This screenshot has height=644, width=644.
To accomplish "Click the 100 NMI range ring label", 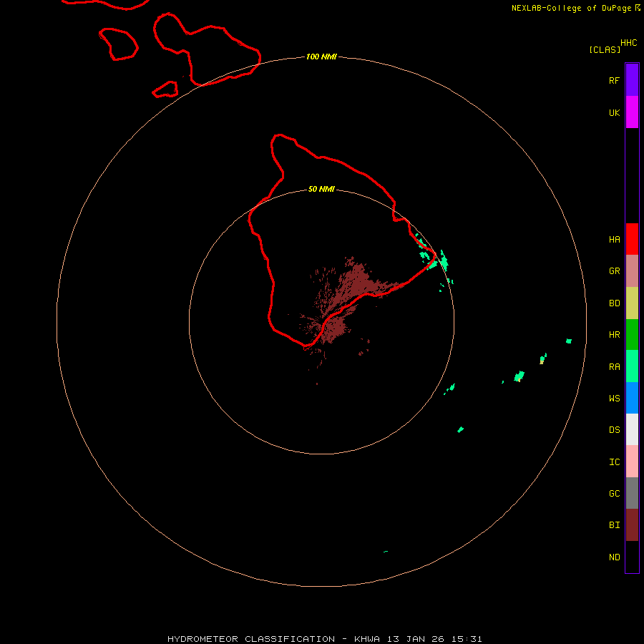I will coord(321,57).
